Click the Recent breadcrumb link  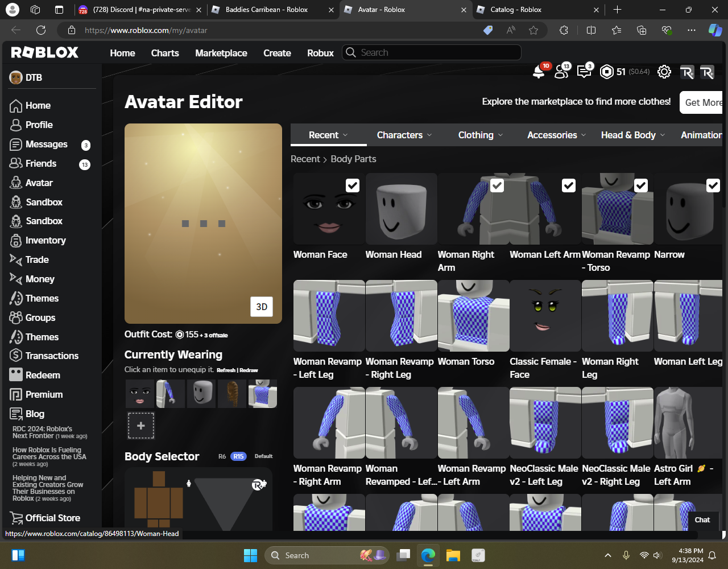(305, 159)
